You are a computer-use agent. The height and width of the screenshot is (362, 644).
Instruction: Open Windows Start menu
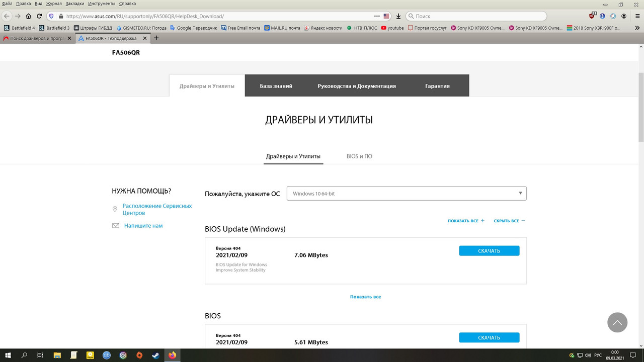[8, 355]
